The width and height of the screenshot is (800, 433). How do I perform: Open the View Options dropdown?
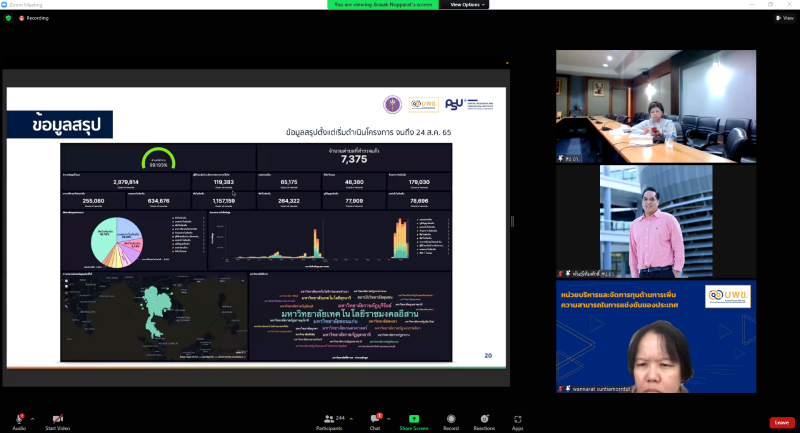468,5
